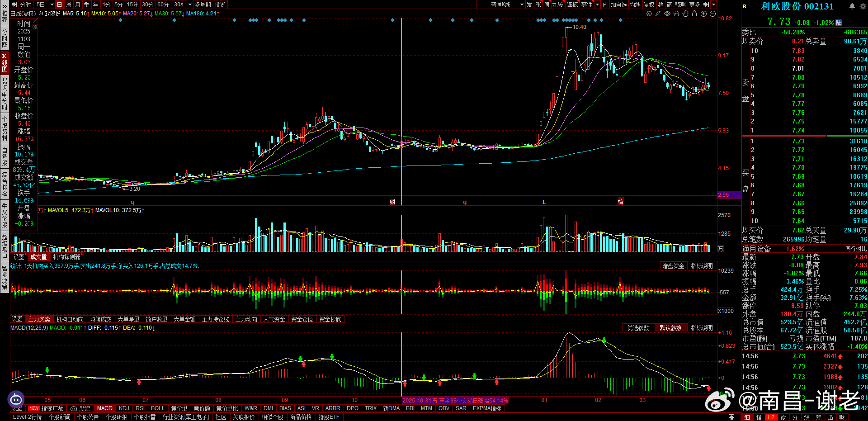The height and width of the screenshot is (421, 868).
Task: Click the 陆 badge next to price change
Action: pos(839,23)
